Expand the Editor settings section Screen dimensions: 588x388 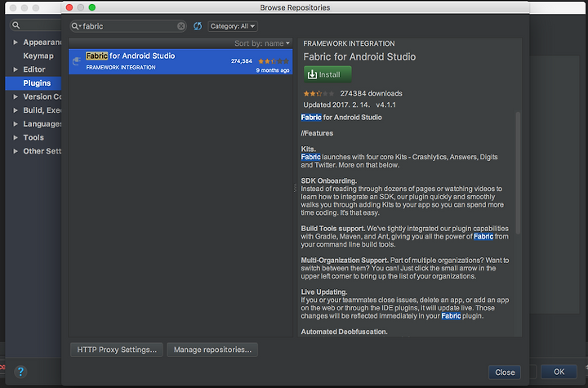pos(16,69)
